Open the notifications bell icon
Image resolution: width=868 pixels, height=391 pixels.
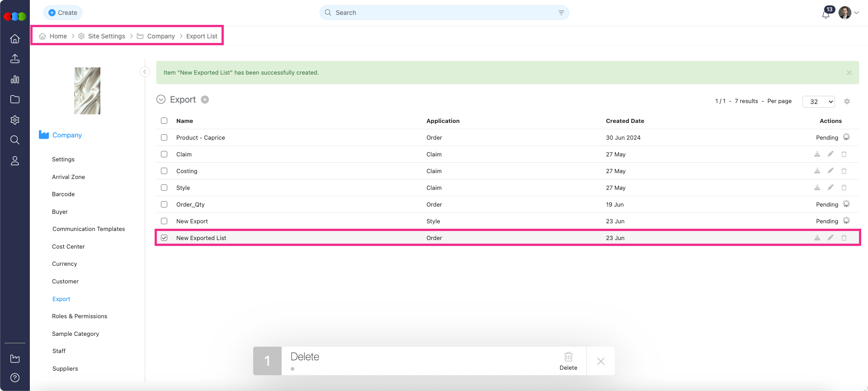point(826,14)
